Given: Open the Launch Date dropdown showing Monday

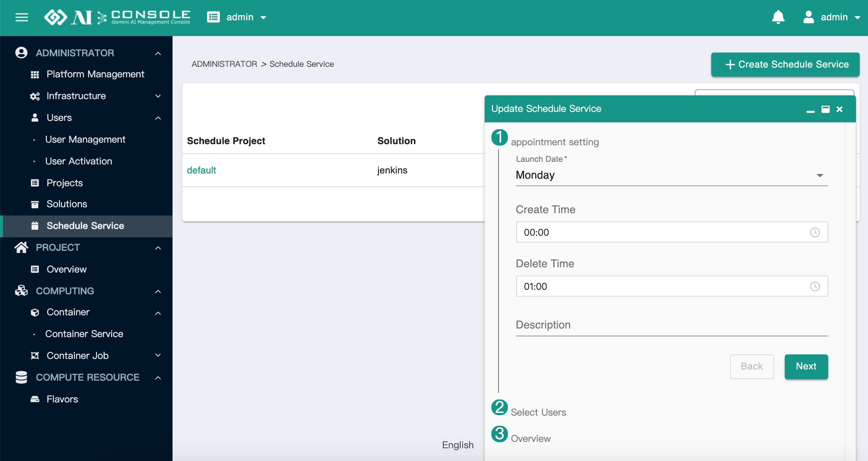Looking at the screenshot, I should 671,175.
